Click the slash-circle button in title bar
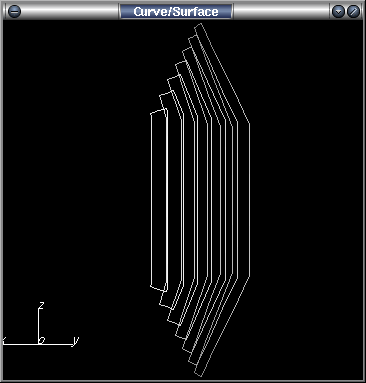 [353, 12]
